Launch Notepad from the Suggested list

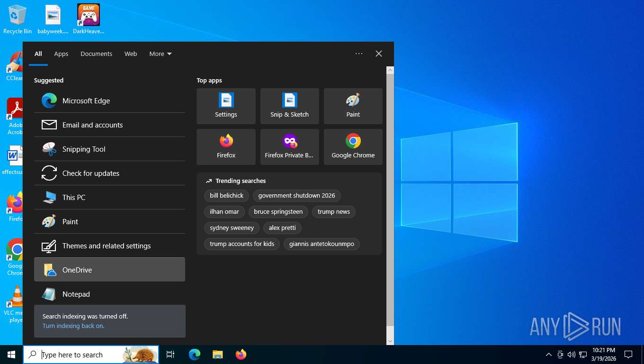109,294
